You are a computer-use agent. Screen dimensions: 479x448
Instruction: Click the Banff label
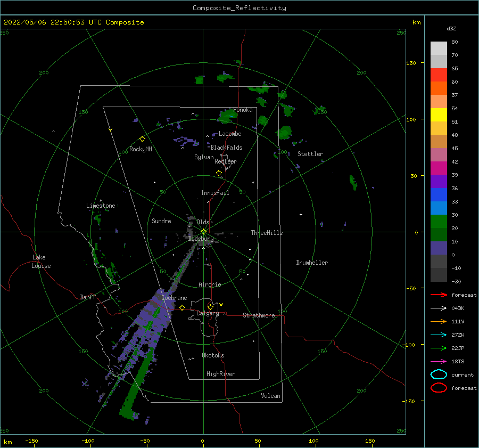88,297
